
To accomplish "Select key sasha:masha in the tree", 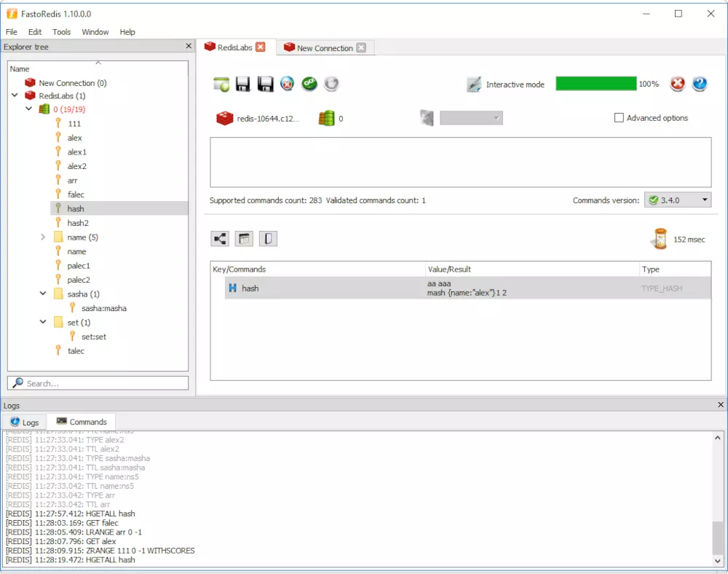I will 103,308.
